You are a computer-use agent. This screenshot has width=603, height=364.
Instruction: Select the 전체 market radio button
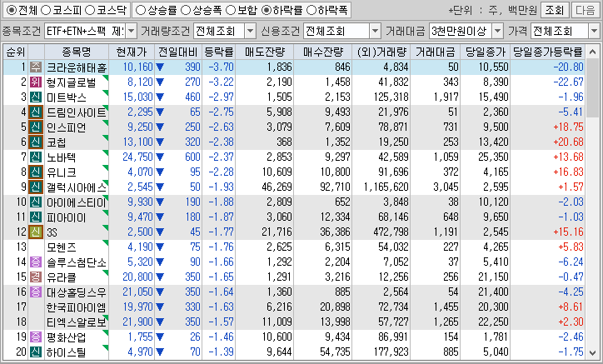pos(12,10)
